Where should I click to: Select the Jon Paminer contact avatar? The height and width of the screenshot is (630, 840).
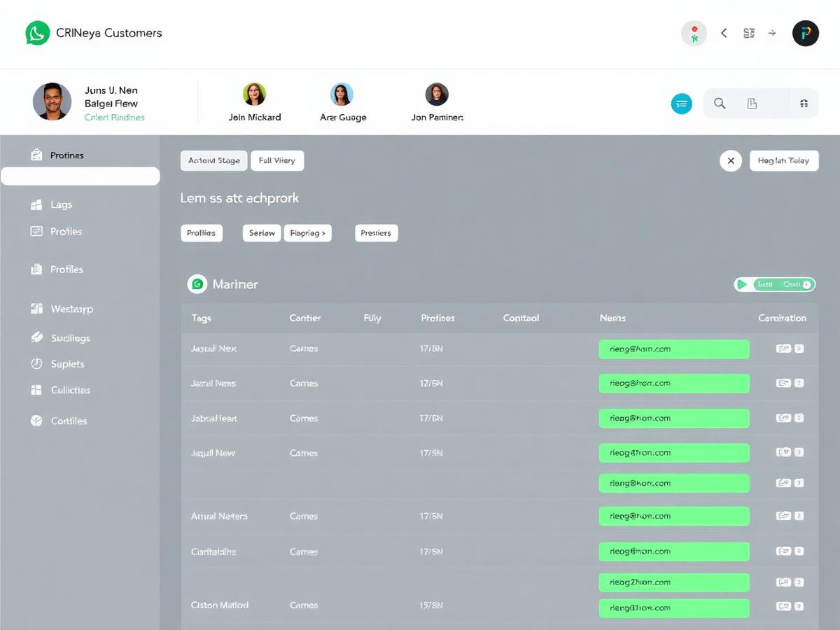click(x=437, y=94)
